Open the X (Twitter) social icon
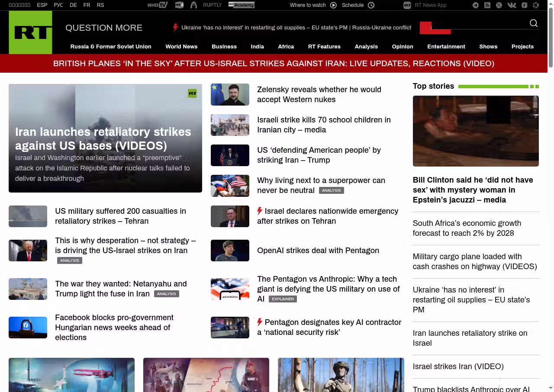Screen dimensions: 554x392 pyautogui.click(x=499, y=5)
